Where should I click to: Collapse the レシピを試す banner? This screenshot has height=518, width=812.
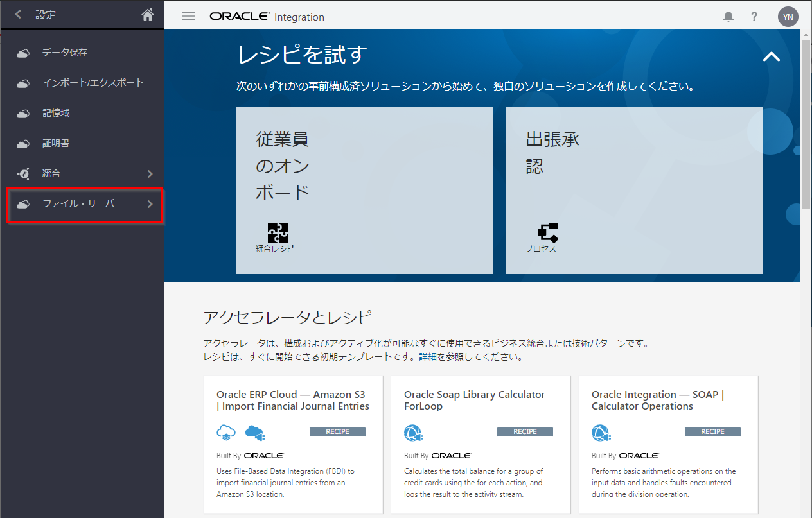(771, 56)
